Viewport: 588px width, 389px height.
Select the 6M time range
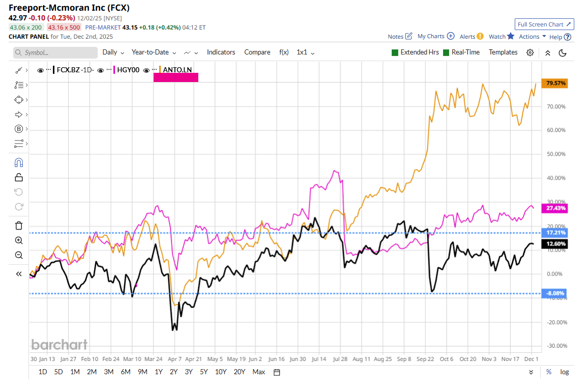pos(126,372)
